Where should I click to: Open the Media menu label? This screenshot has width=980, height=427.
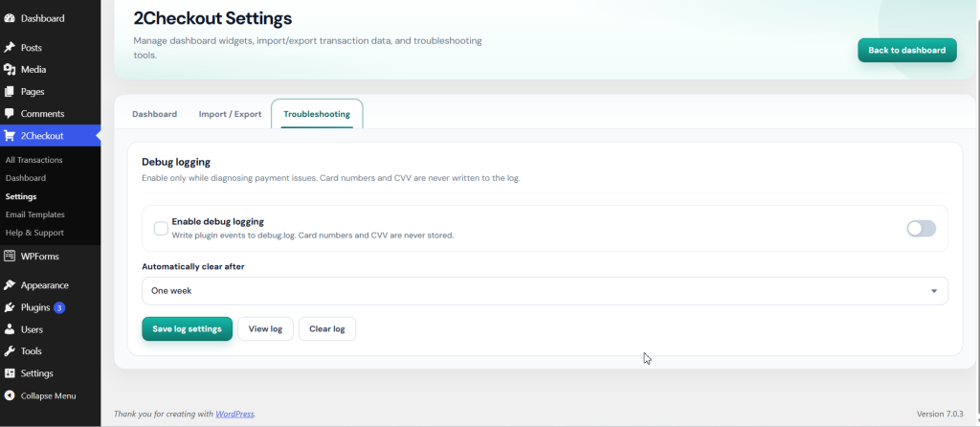click(33, 69)
